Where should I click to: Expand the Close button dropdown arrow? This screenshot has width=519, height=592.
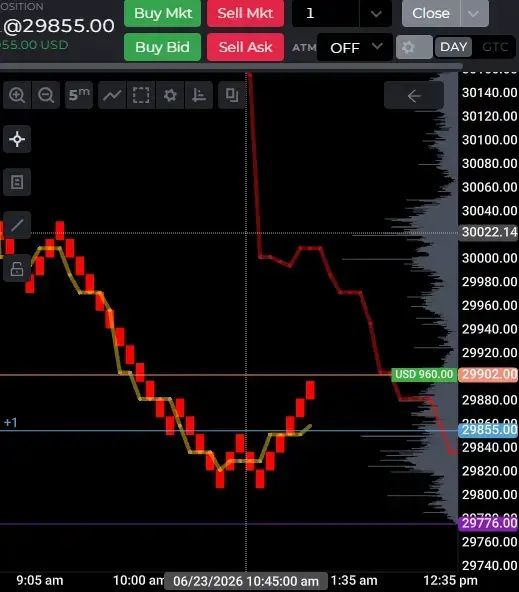tap(474, 14)
